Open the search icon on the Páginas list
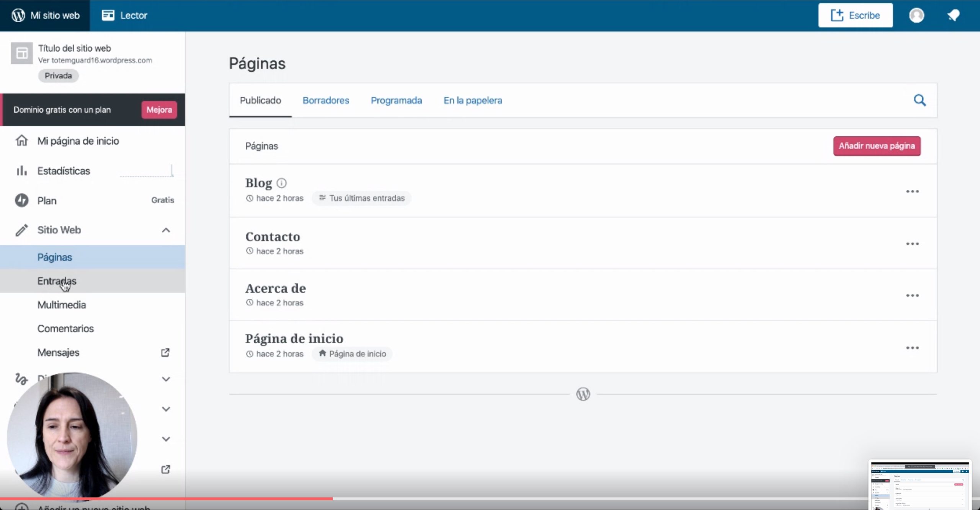Viewport: 980px width, 510px height. tap(920, 100)
